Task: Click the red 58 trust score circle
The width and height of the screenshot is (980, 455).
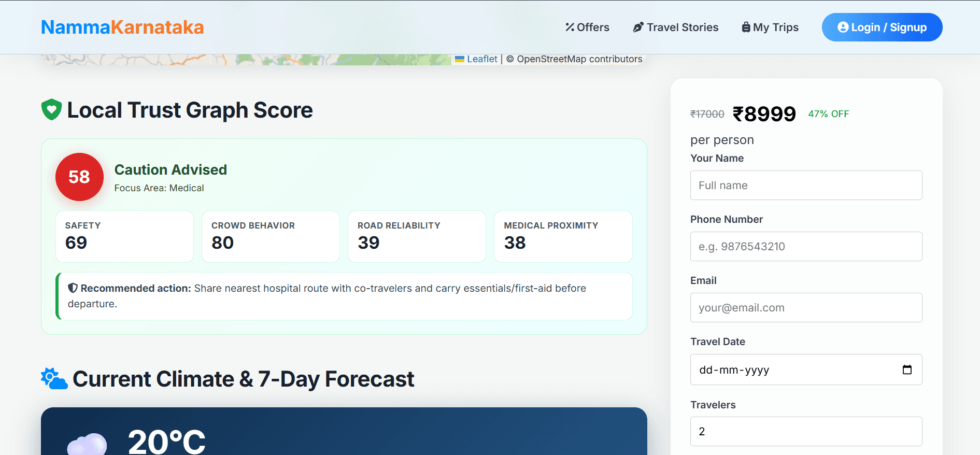Action: pos(79,177)
